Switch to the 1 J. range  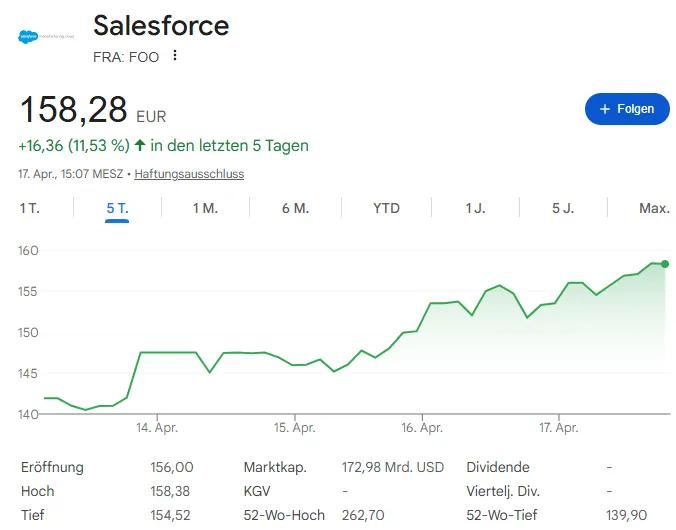(475, 208)
